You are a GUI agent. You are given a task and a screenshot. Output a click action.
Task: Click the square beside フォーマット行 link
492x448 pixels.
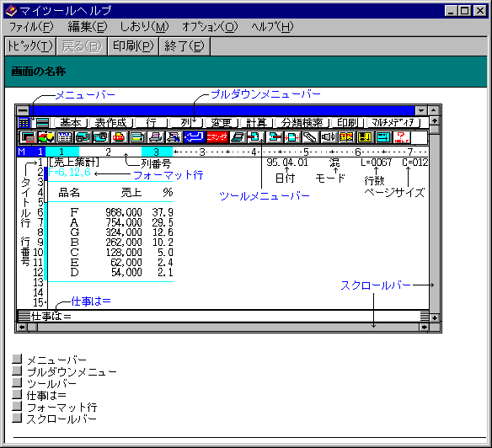[17, 406]
